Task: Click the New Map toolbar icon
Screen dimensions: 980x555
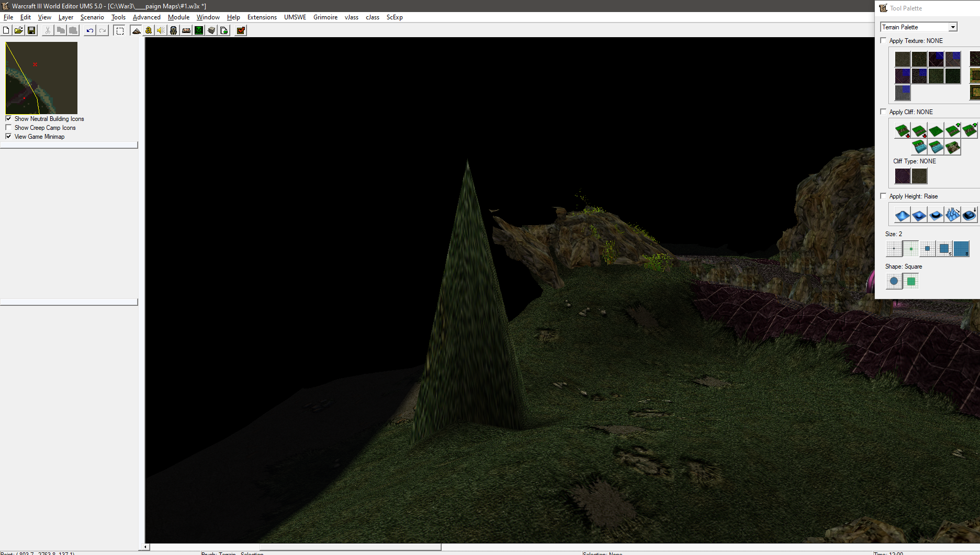Action: (6, 30)
